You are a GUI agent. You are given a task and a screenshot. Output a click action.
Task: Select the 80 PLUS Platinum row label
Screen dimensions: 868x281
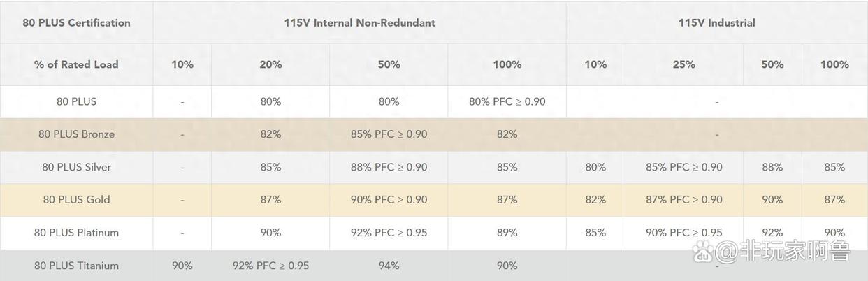(x=76, y=232)
